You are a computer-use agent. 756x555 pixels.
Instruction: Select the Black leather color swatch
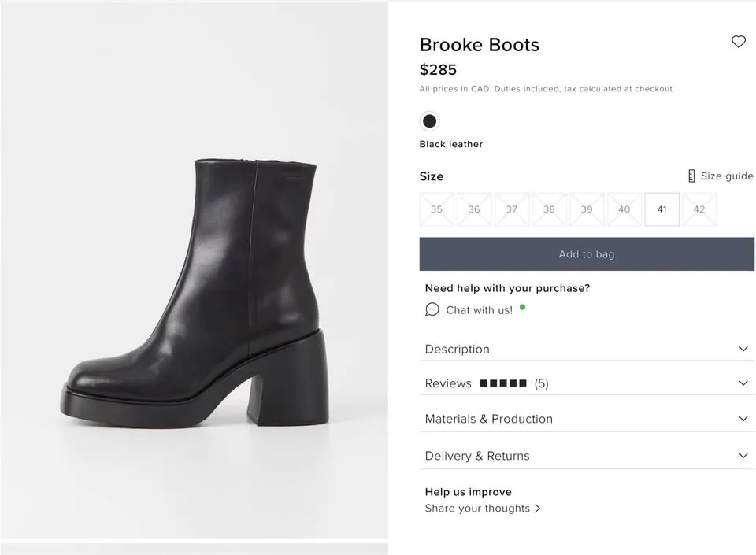[429, 120]
